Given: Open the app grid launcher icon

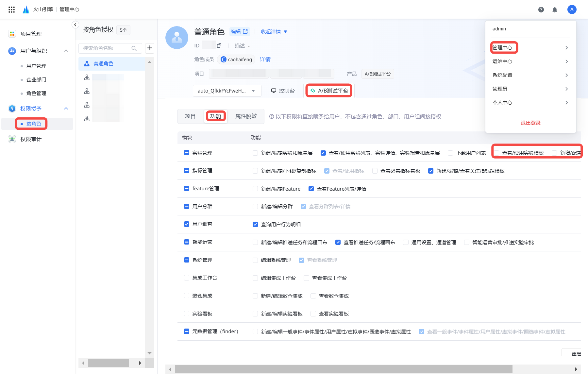Looking at the screenshot, I should (x=12, y=9).
